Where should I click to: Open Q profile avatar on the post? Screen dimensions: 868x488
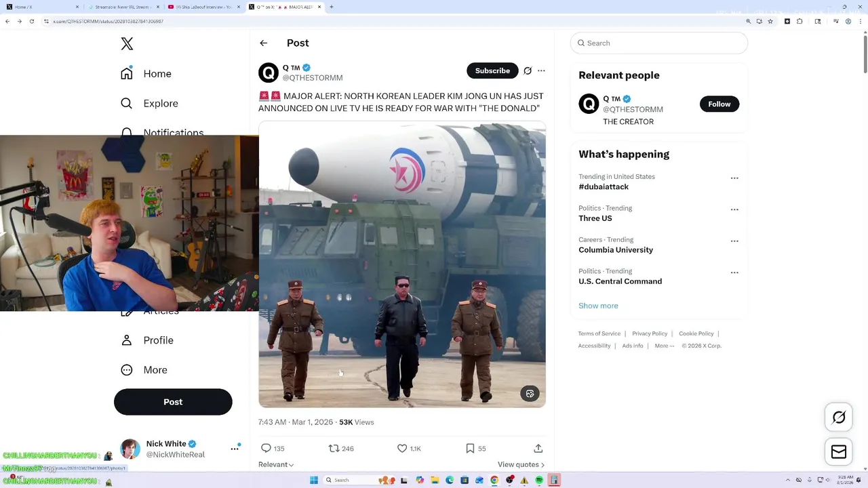269,73
